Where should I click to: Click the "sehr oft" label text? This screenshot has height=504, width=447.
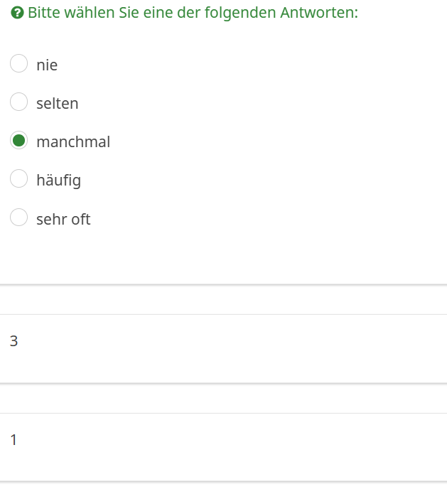click(x=63, y=219)
